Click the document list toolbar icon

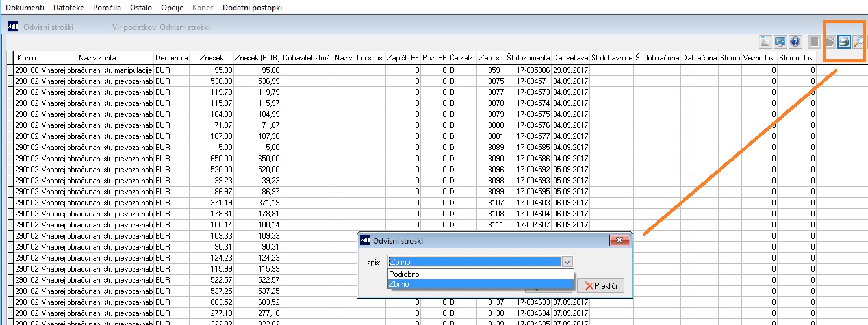pos(766,42)
